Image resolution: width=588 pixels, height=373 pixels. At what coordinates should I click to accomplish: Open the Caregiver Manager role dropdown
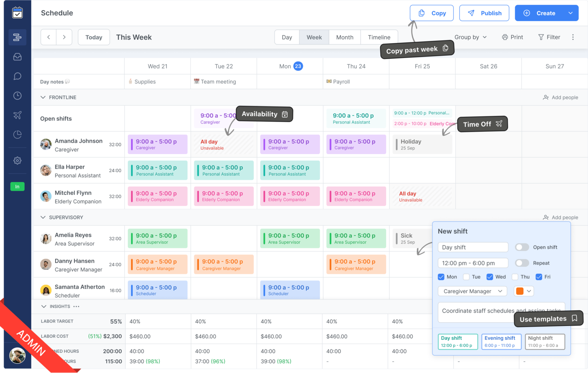click(472, 291)
